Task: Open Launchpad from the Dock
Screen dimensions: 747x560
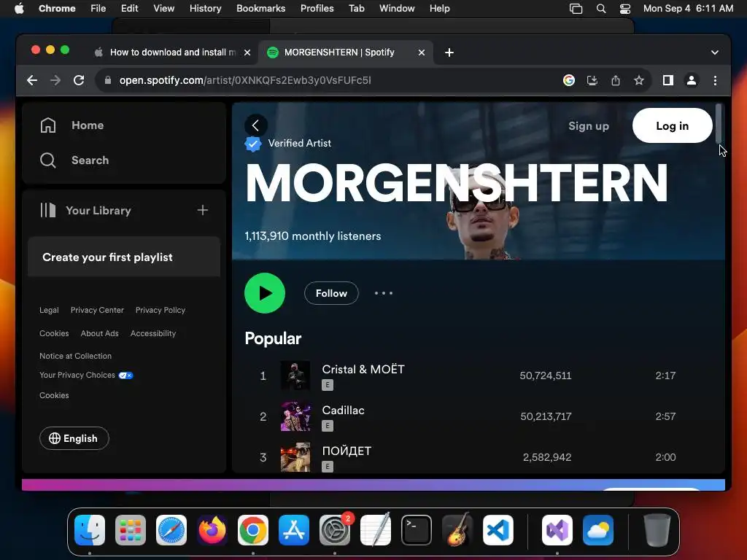Action: click(131, 530)
